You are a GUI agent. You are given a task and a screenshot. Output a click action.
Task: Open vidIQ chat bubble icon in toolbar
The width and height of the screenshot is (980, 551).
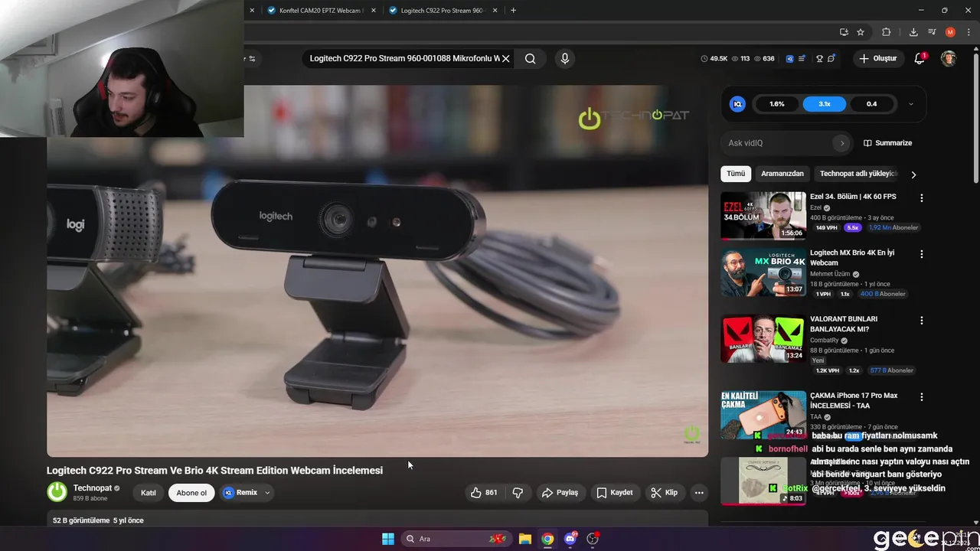[x=831, y=58]
